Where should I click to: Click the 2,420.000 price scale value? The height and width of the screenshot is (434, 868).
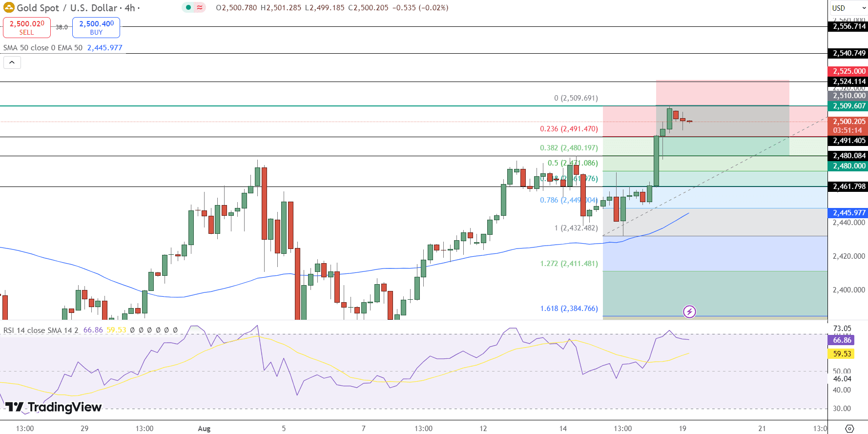[x=849, y=256]
